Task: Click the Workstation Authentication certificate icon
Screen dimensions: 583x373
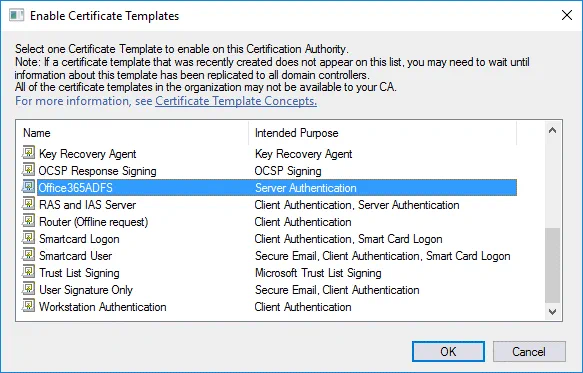Action: tap(28, 306)
